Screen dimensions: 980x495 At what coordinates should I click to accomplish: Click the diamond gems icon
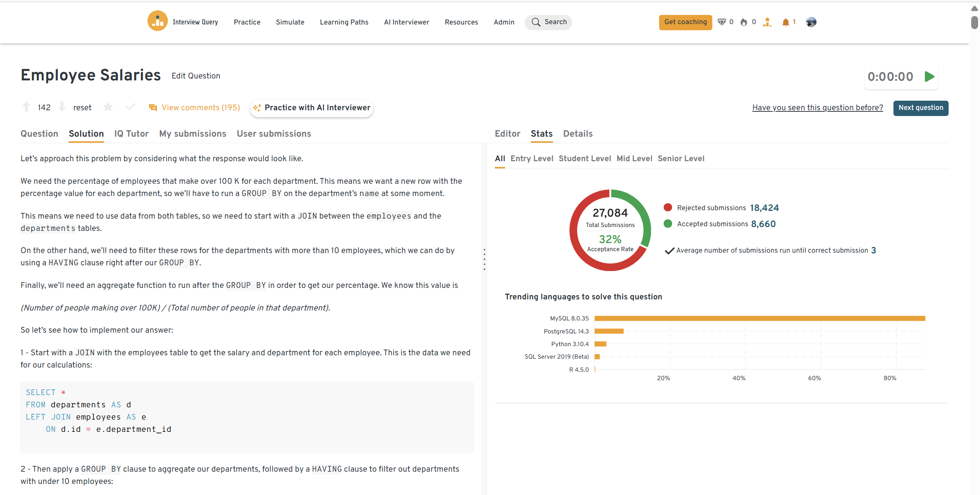722,22
